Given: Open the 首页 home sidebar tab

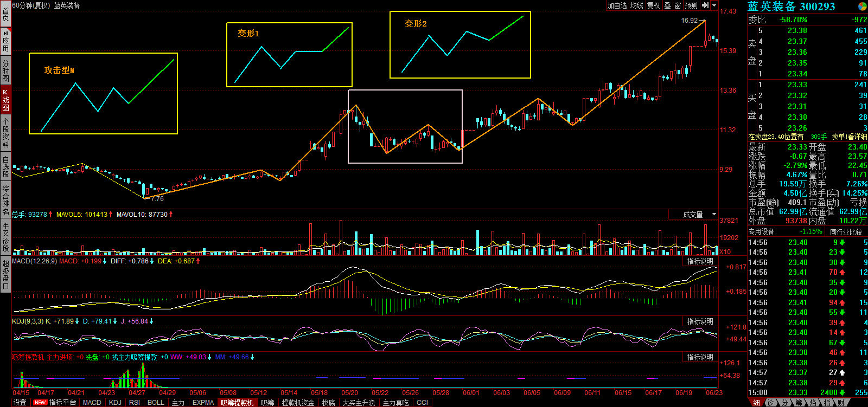Looking at the screenshot, I should 5,14.
